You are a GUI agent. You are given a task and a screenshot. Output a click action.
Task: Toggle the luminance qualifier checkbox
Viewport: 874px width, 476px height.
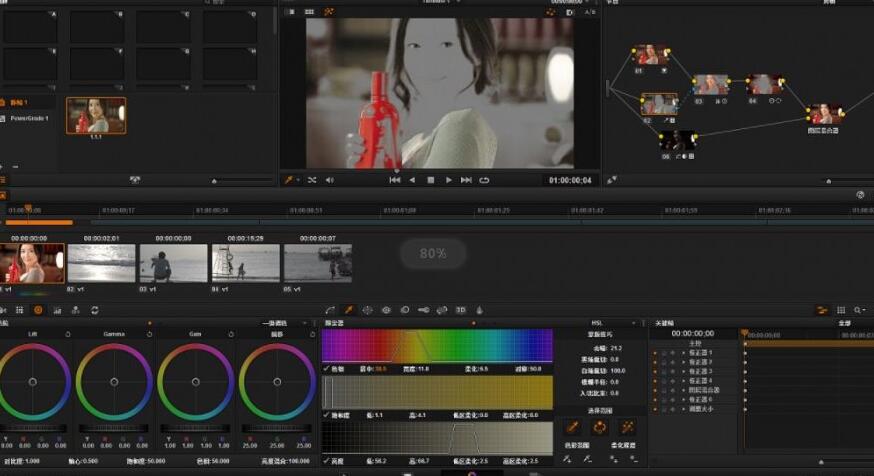coord(326,461)
